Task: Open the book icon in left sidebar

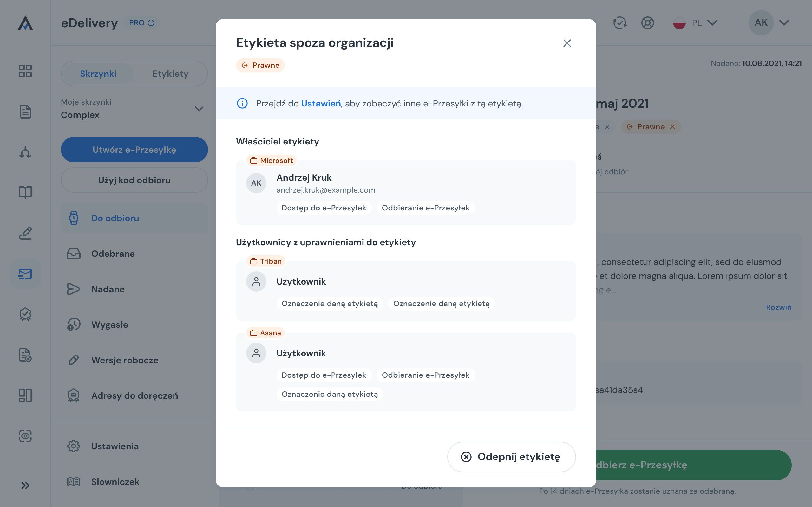Action: 25,192
